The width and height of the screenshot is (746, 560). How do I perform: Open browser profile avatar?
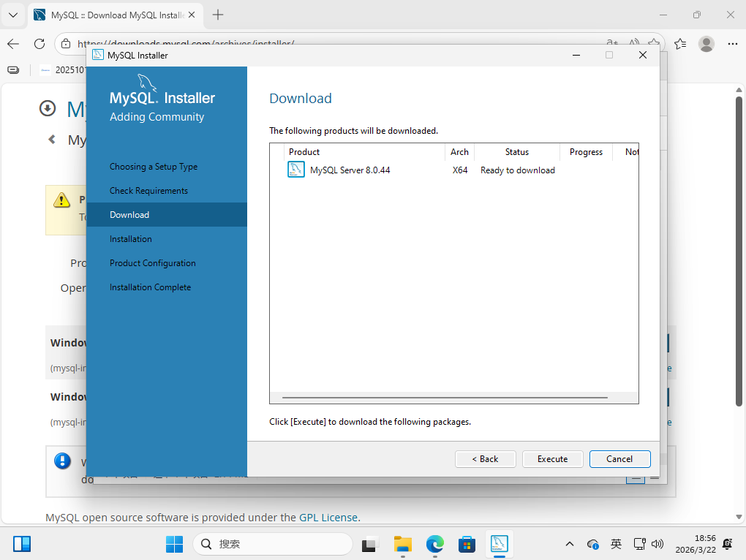706,44
